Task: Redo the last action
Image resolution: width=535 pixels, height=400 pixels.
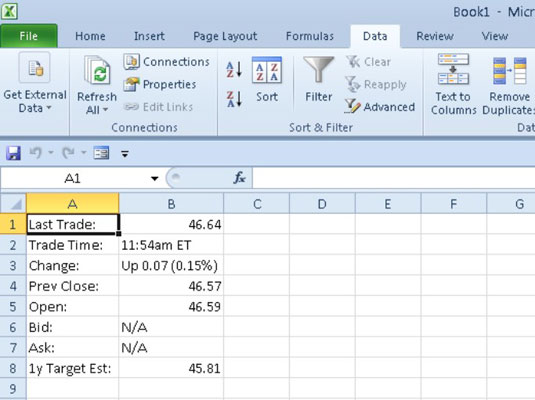Action: click(68, 153)
